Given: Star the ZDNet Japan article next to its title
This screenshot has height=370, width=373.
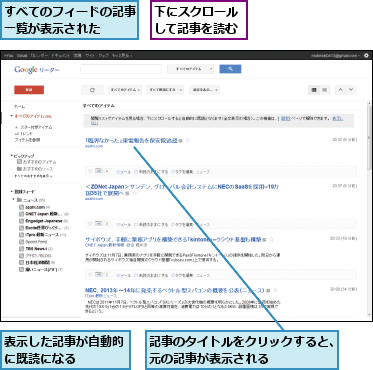Looking at the screenshot, I should 135,193.
